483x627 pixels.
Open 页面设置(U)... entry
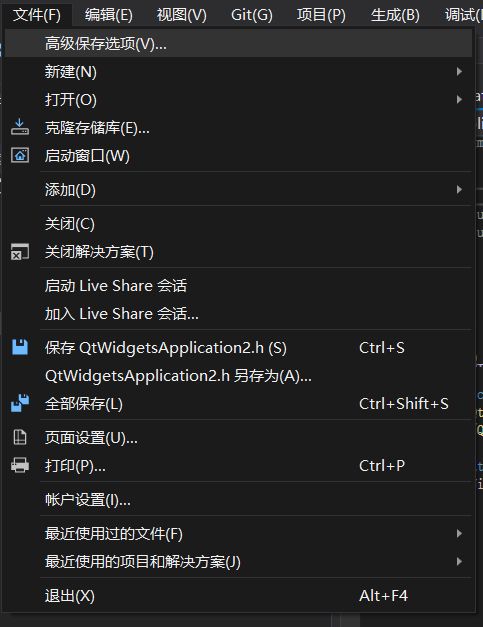click(x=238, y=437)
